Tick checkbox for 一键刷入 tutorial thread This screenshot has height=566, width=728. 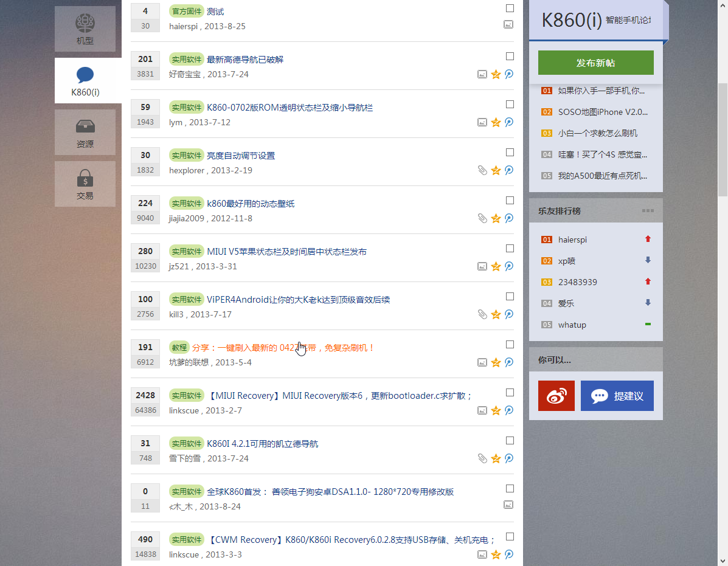510,344
